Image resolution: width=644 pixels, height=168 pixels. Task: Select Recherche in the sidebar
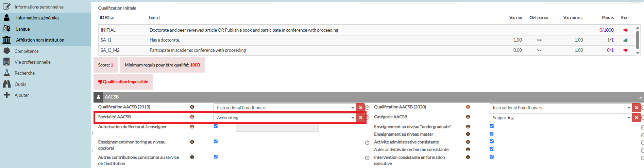24,73
